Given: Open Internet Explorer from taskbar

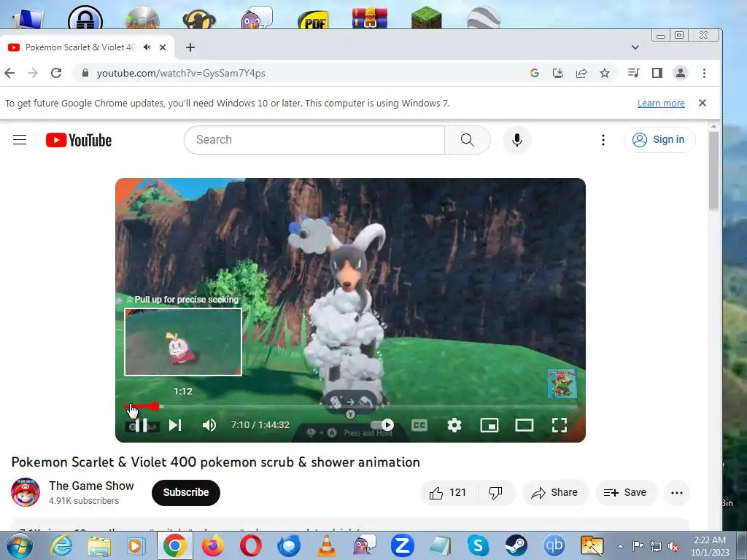Looking at the screenshot, I should (x=61, y=545).
